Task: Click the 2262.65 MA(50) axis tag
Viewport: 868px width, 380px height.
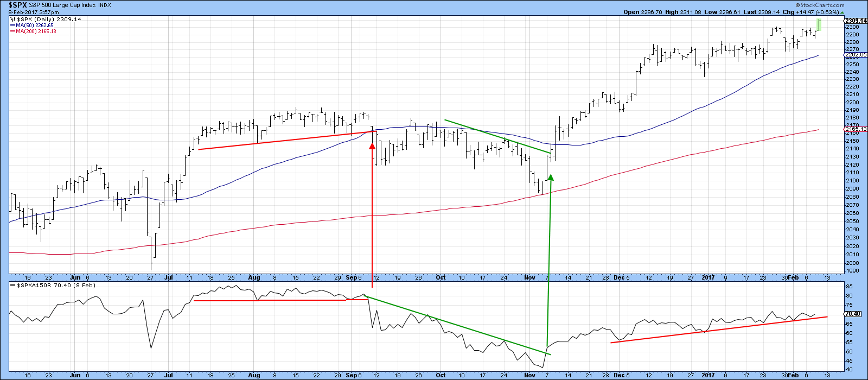Action: coord(856,55)
